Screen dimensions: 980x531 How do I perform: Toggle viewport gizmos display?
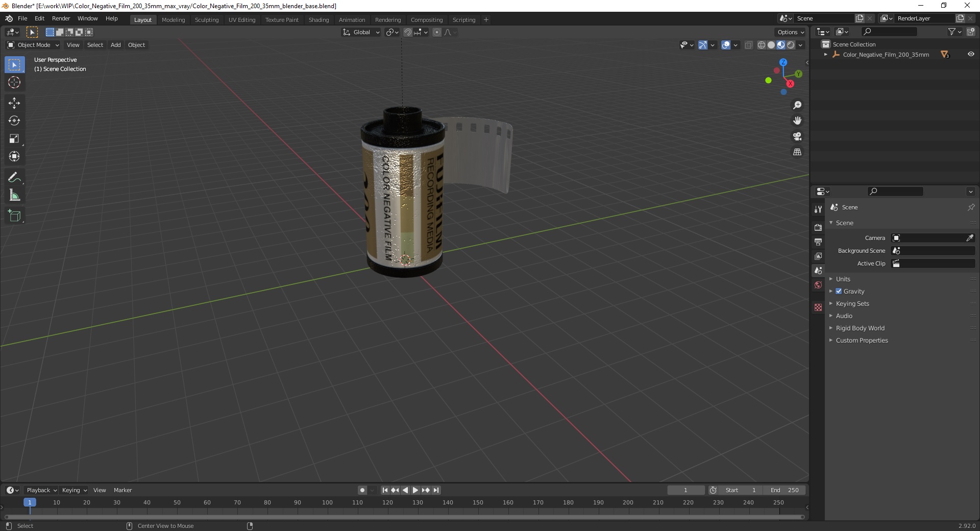click(703, 45)
